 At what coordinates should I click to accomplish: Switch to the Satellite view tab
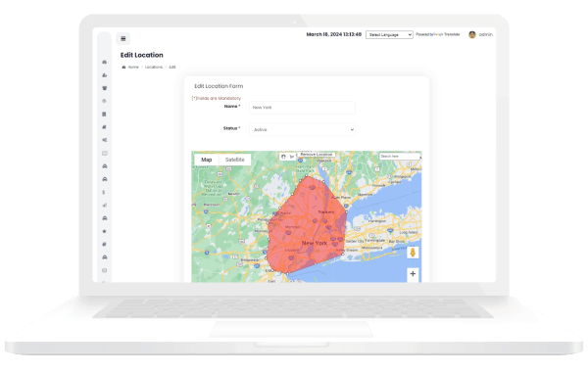[235, 160]
